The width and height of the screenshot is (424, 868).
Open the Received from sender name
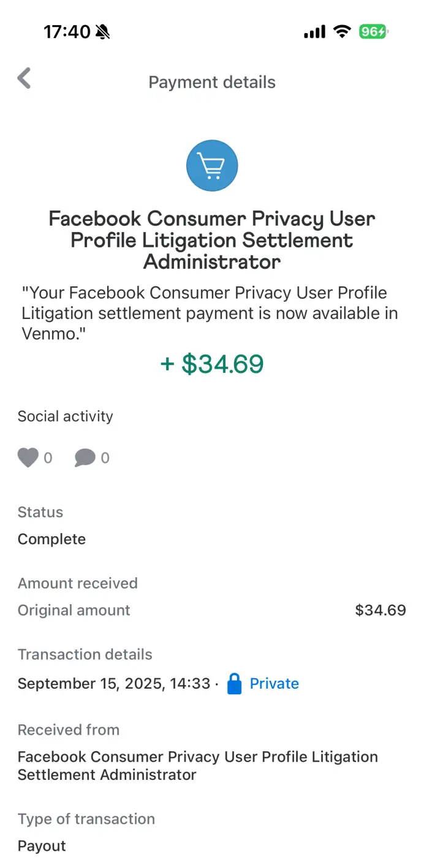198,765
